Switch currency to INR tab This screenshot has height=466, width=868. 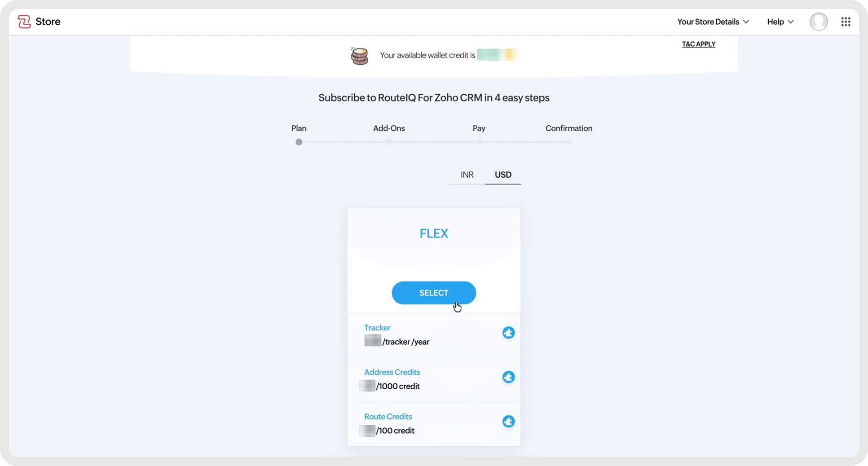coord(467,175)
